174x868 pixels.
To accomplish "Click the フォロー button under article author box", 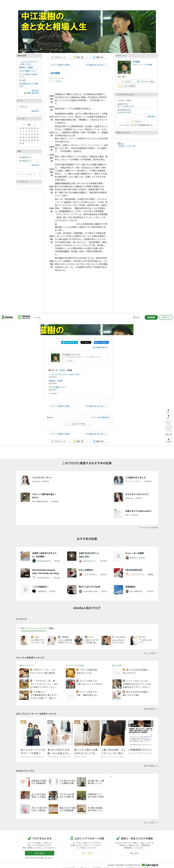I will coord(69,361).
